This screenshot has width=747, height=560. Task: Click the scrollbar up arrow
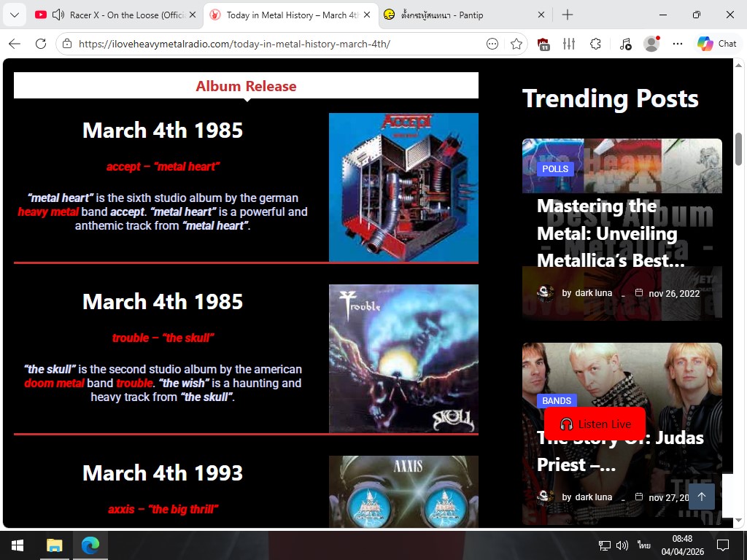[x=738, y=65]
